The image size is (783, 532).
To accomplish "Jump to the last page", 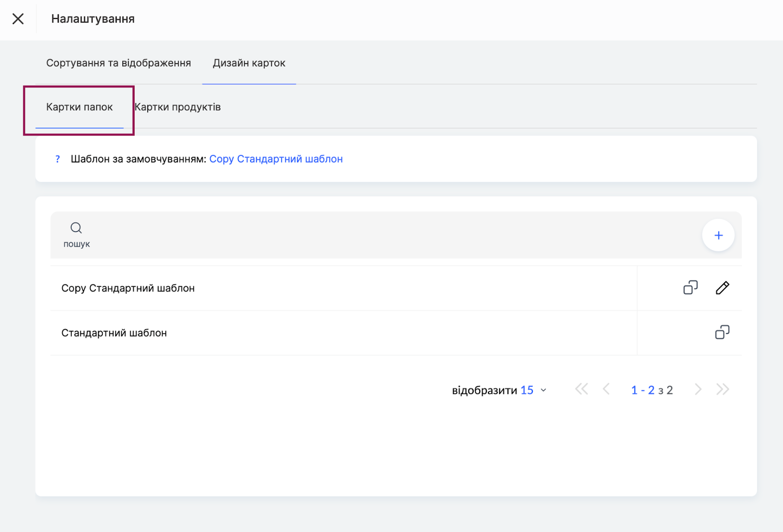I will [x=722, y=390].
